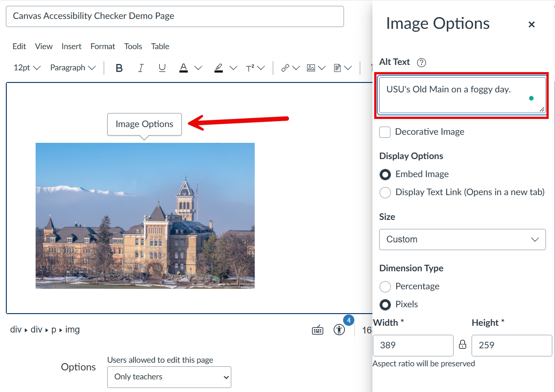Toggle bold formatting
The width and height of the screenshot is (555, 392).
[119, 68]
